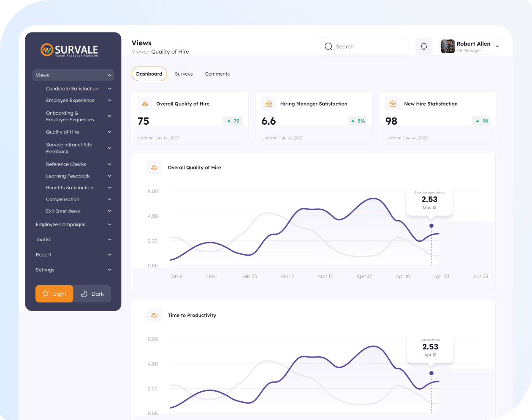Click the Survale logo
This screenshot has width=532, height=420.
coord(69,50)
